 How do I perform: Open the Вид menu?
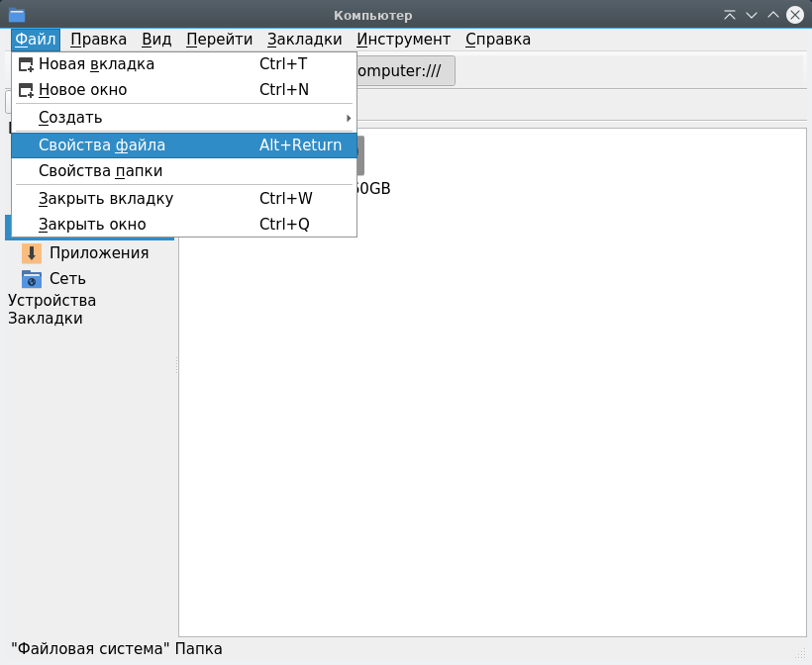pyautogui.click(x=156, y=40)
